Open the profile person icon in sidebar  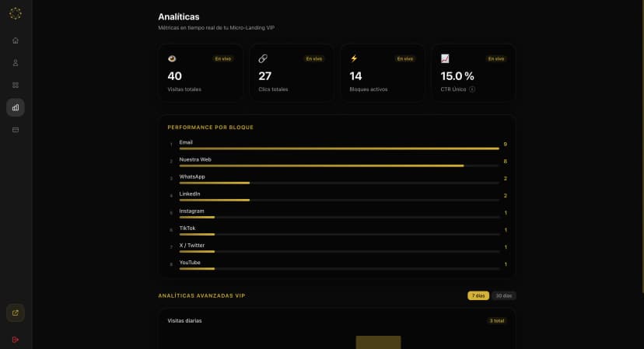tap(16, 63)
